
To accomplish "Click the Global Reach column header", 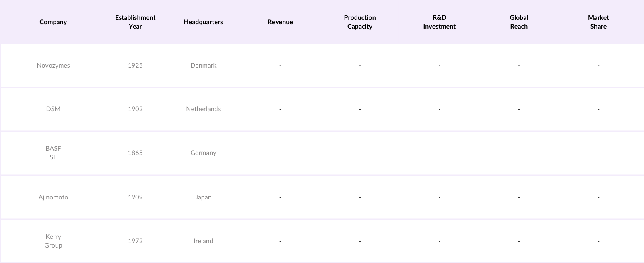I will (519, 22).
